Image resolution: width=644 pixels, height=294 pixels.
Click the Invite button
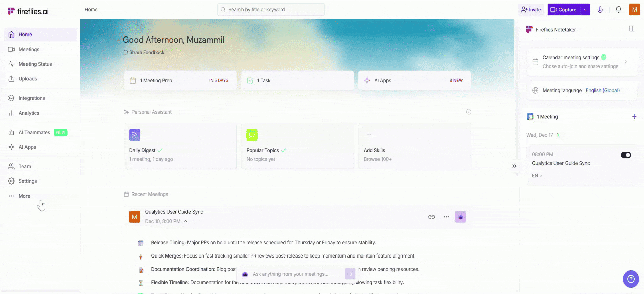[x=531, y=10]
